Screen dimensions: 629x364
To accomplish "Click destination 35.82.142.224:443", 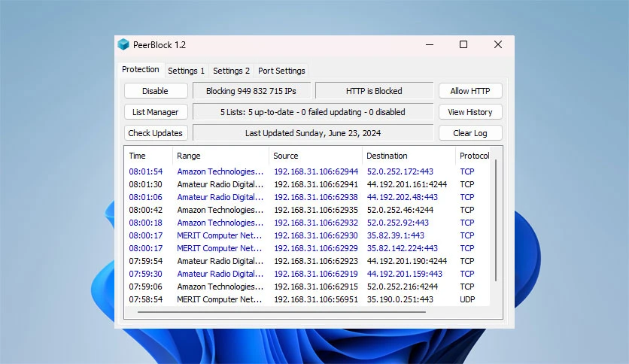I will 403,248.
